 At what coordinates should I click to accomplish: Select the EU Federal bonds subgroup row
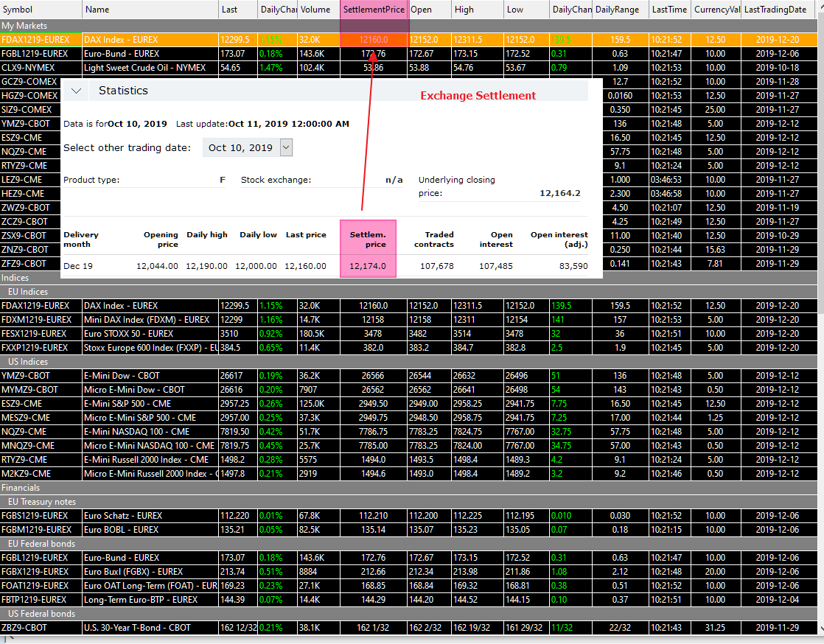pos(408,544)
